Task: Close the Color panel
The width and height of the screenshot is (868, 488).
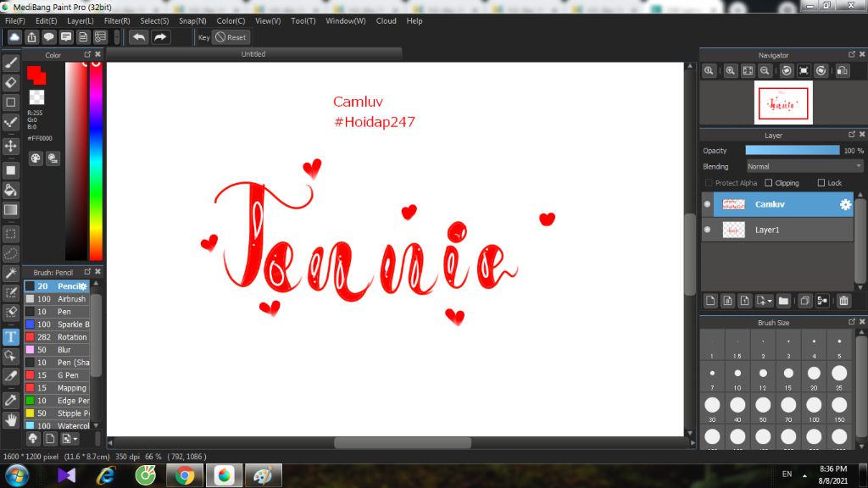Action: [x=98, y=54]
